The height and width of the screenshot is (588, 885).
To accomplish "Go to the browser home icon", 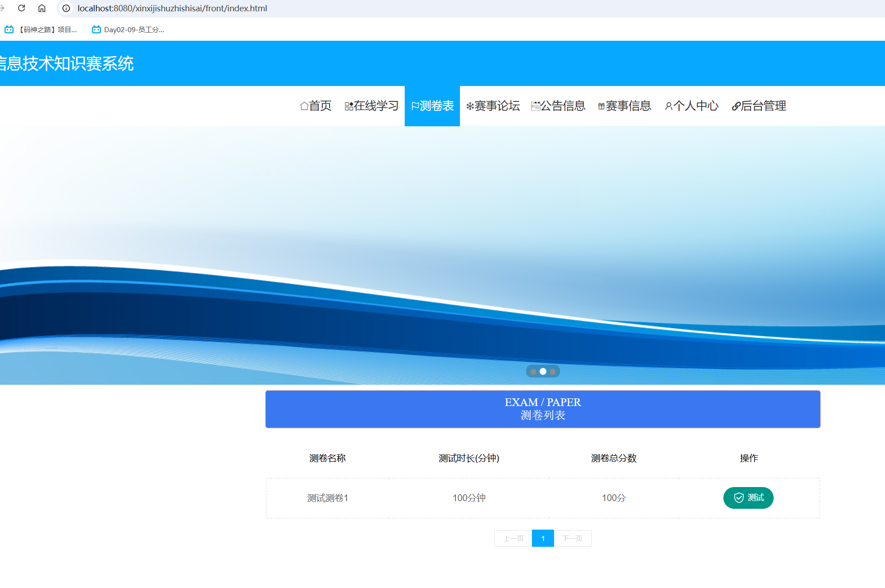I will tap(42, 8).
